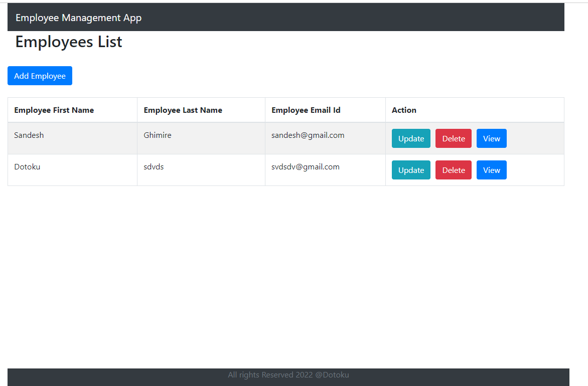
Task: Select the last name cell sdvds
Action: 154,166
